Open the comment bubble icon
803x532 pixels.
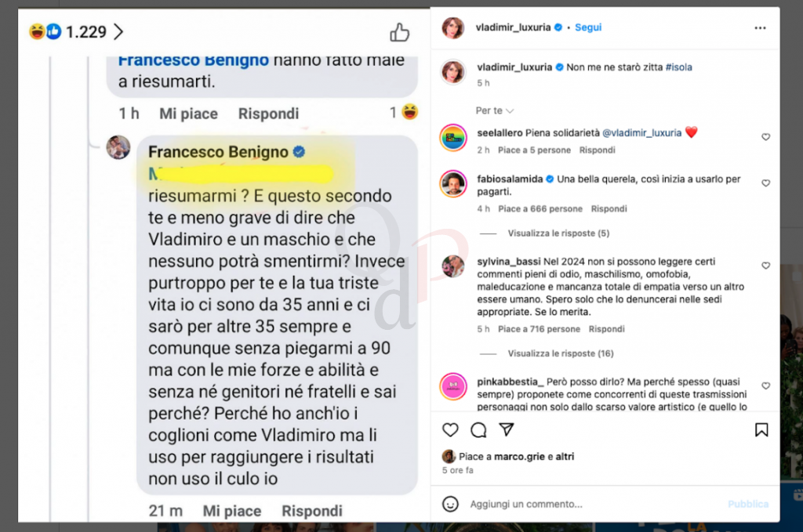(x=478, y=429)
